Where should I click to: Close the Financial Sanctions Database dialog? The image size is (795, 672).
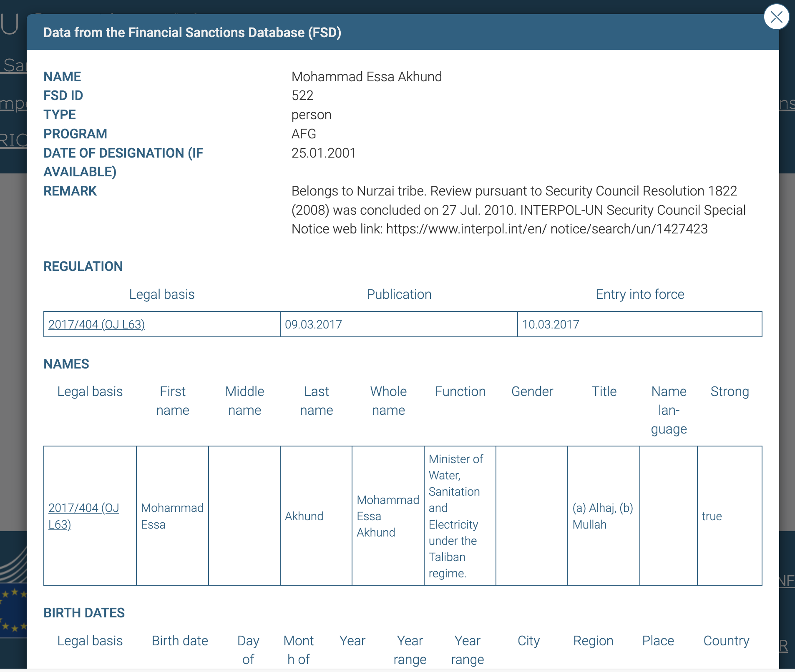click(776, 17)
